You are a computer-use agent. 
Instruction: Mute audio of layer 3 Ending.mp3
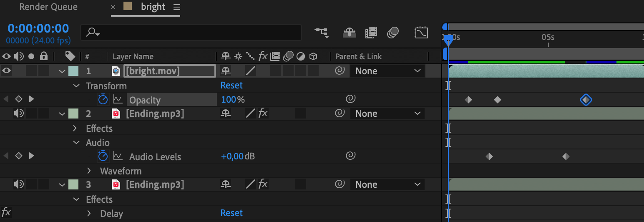[19, 184]
